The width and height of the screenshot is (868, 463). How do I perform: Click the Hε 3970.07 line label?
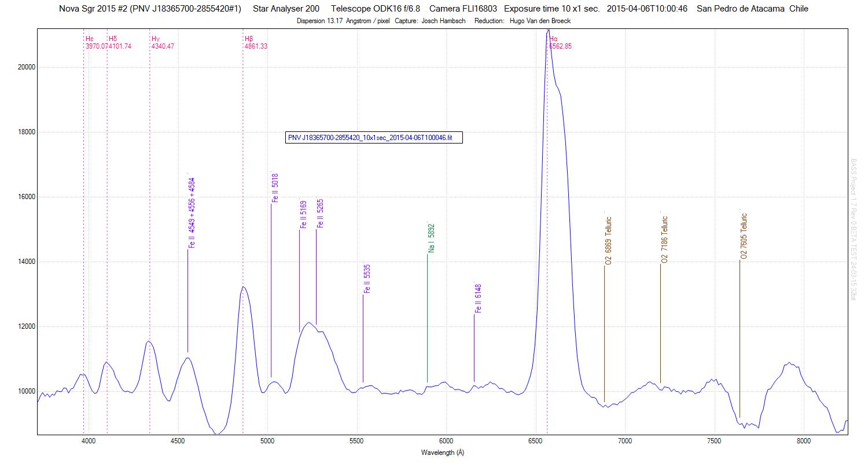(x=95, y=43)
